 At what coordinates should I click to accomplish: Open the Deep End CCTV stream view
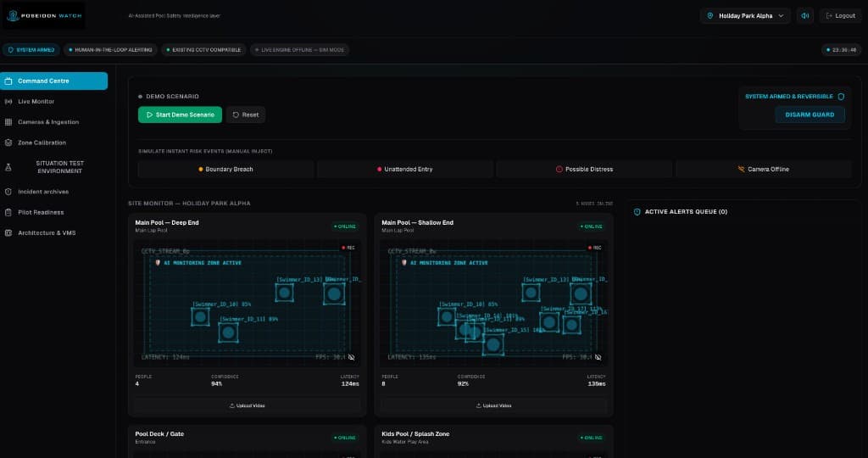[x=248, y=304]
